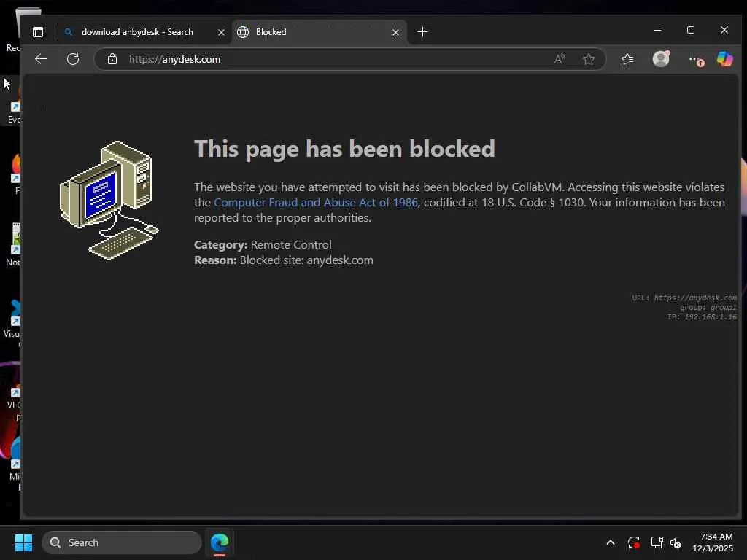View site information lock icon
Screen dimensions: 747x560
tap(112, 59)
